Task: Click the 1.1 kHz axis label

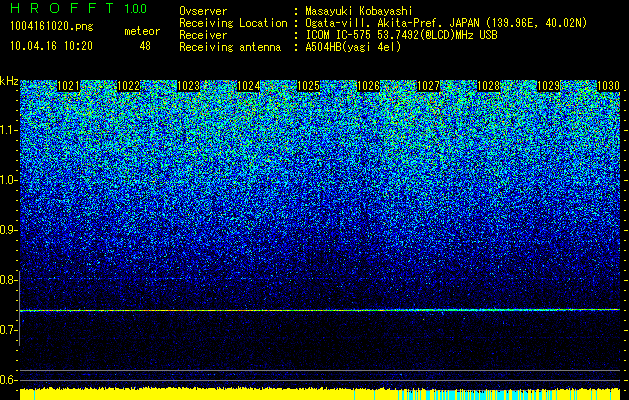Action: point(8,130)
